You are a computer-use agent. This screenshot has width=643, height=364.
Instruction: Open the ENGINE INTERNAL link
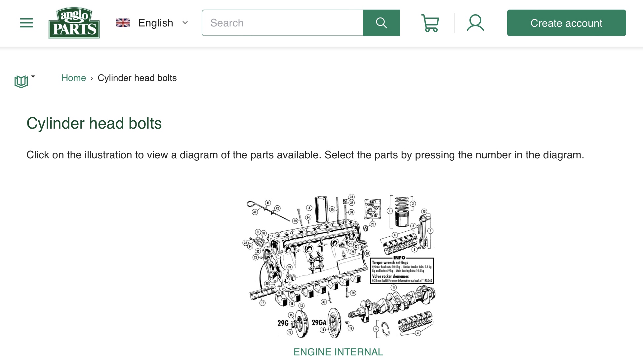pyautogui.click(x=338, y=352)
